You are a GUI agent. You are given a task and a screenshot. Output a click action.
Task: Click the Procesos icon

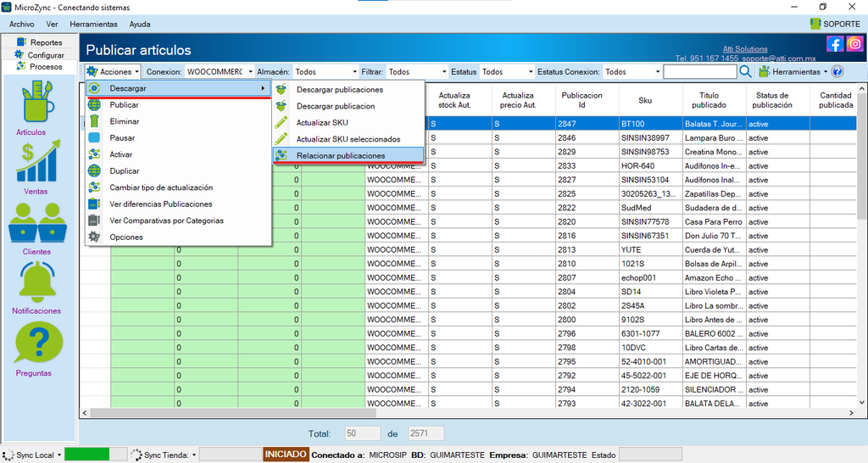tap(21, 66)
